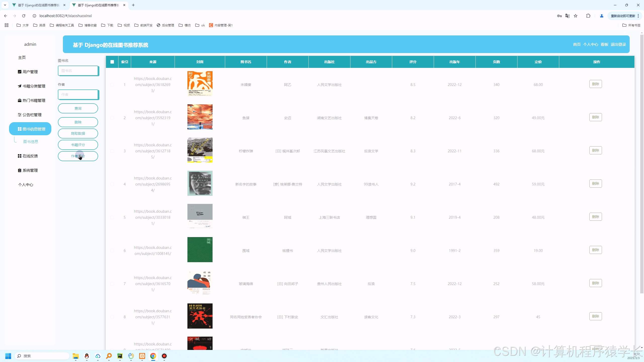Click the page vertical scrollbar
This screenshot has width=644, height=362.
click(642, 163)
